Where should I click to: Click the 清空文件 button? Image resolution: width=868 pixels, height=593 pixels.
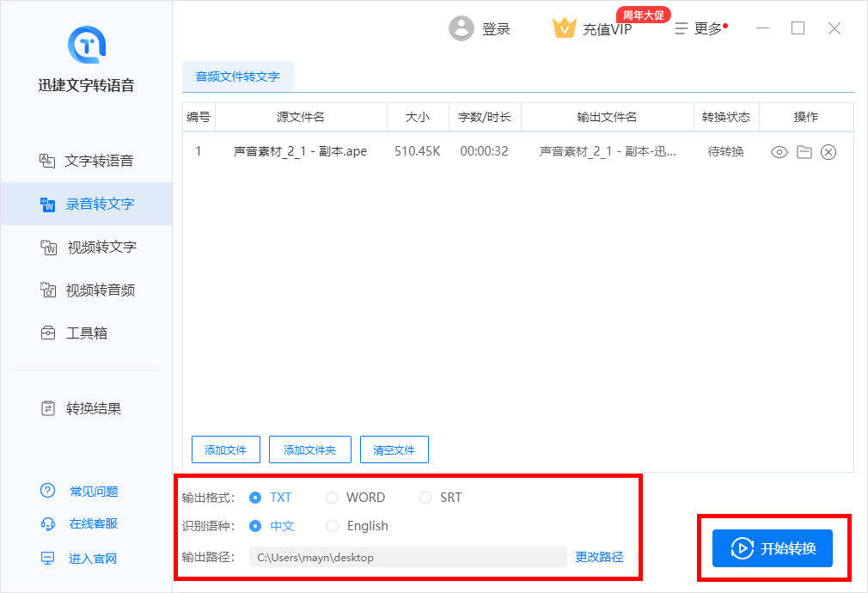(394, 449)
